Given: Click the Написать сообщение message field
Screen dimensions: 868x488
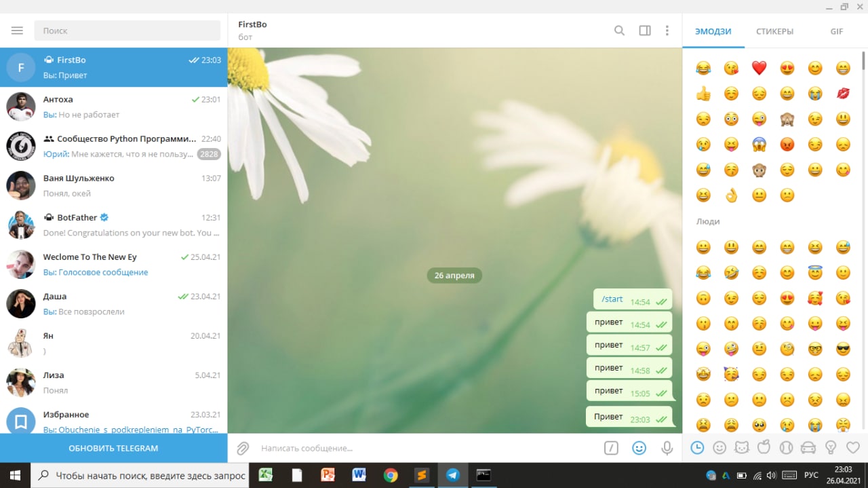Looking at the screenshot, I should pyautogui.click(x=427, y=448).
